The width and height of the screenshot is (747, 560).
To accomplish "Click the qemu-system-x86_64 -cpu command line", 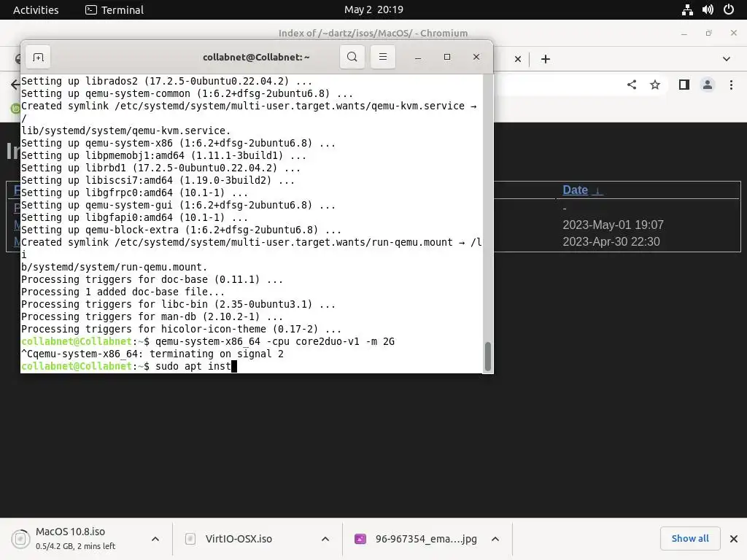I will pyautogui.click(x=208, y=341).
